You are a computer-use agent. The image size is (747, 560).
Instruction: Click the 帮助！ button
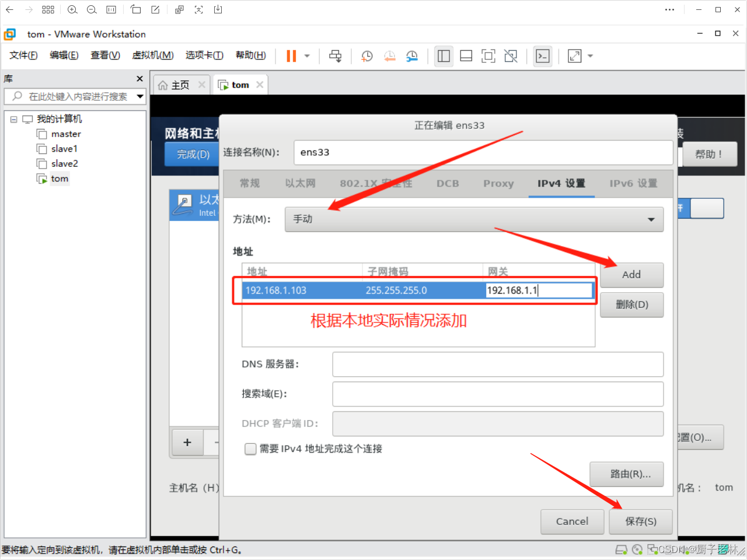[x=709, y=154]
